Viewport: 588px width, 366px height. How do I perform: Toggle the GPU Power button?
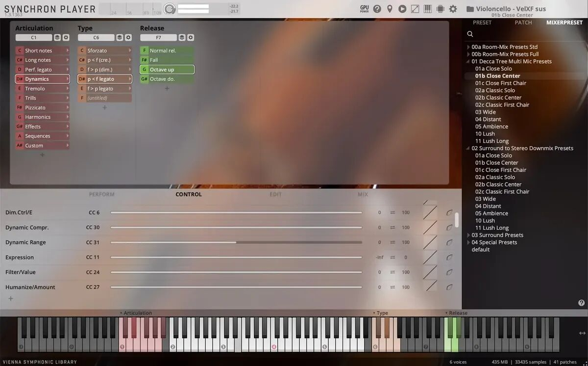(x=364, y=9)
